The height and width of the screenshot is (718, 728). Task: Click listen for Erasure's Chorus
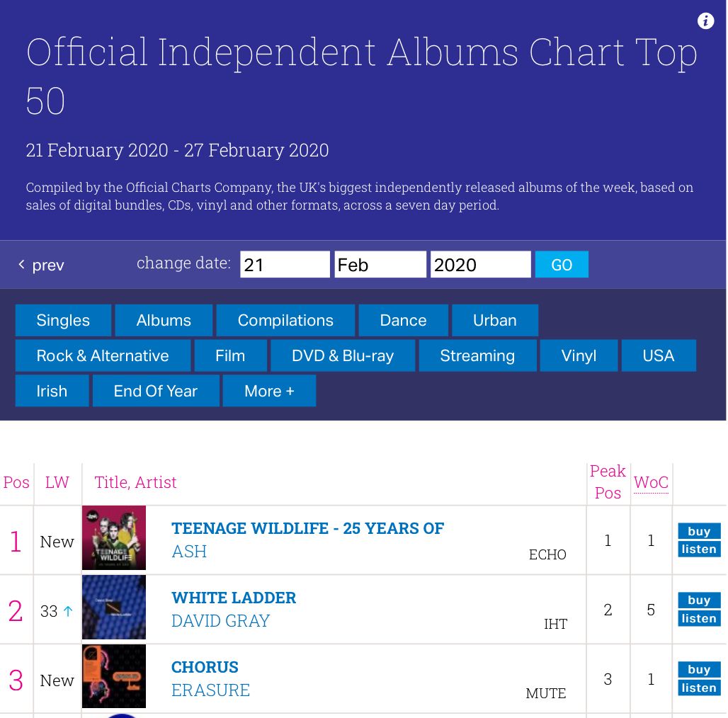699,688
